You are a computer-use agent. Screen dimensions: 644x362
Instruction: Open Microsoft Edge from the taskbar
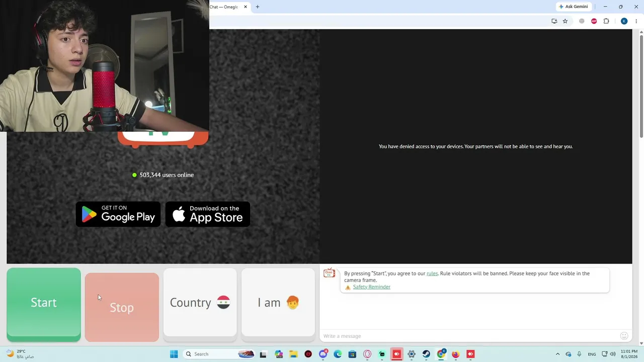pos(338,354)
